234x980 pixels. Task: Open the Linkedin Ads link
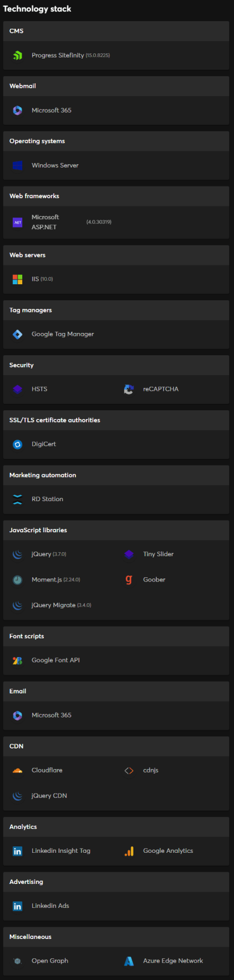pos(50,906)
